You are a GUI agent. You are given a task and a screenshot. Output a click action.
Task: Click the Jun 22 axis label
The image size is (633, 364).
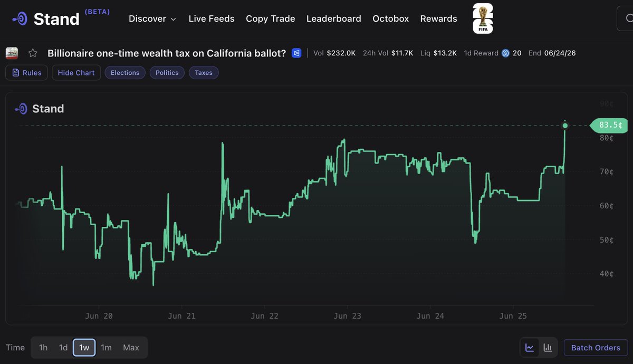point(265,316)
